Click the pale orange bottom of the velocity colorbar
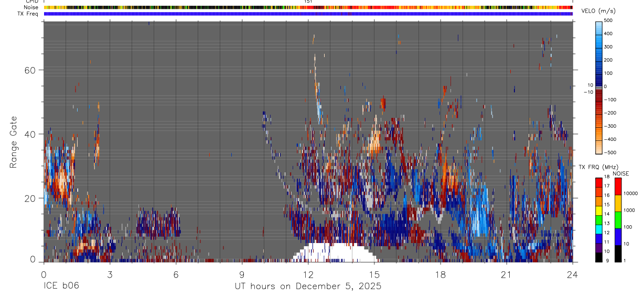 [x=599, y=148]
